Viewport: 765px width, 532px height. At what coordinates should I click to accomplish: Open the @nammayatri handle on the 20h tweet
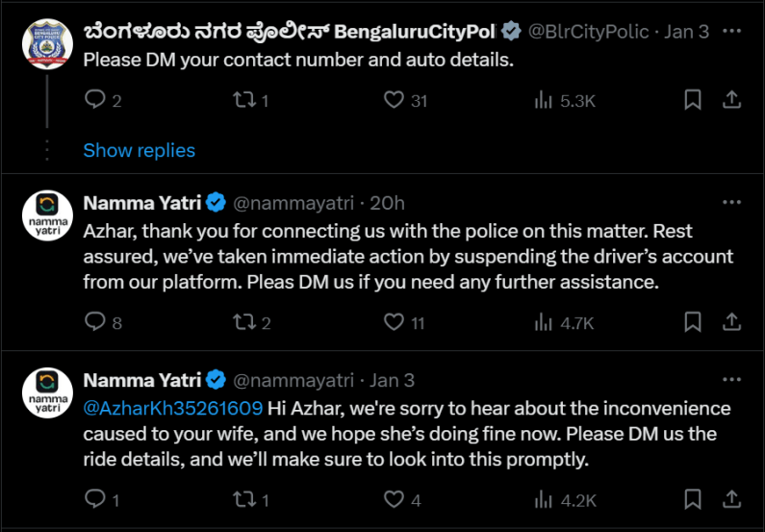pos(293,203)
